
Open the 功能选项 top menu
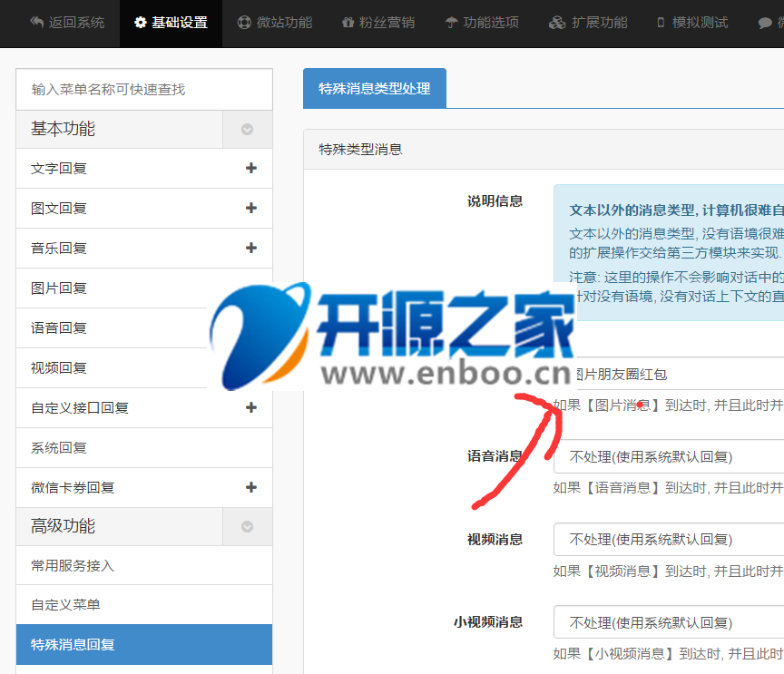[x=482, y=23]
